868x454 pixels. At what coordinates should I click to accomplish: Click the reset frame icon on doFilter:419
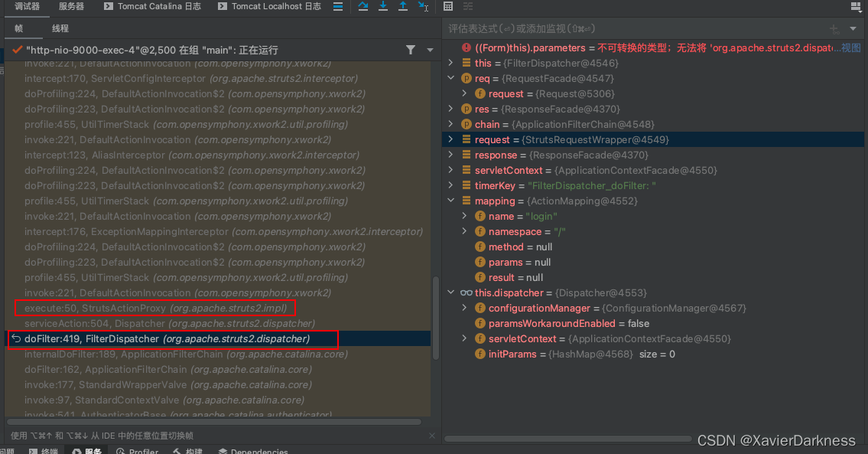16,338
